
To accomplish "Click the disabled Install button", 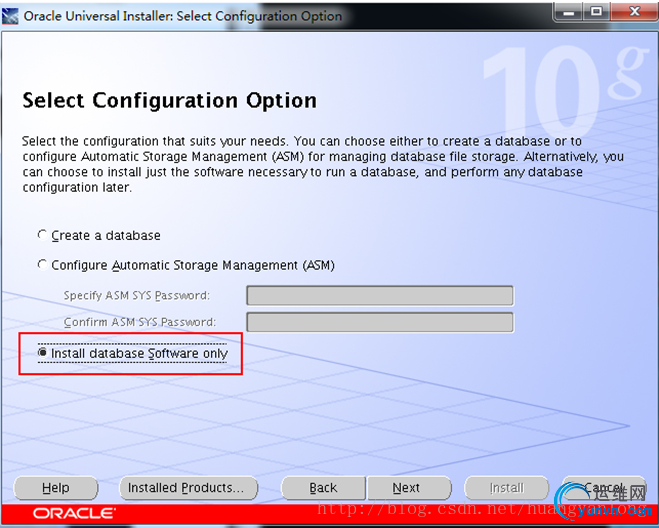I will (507, 488).
